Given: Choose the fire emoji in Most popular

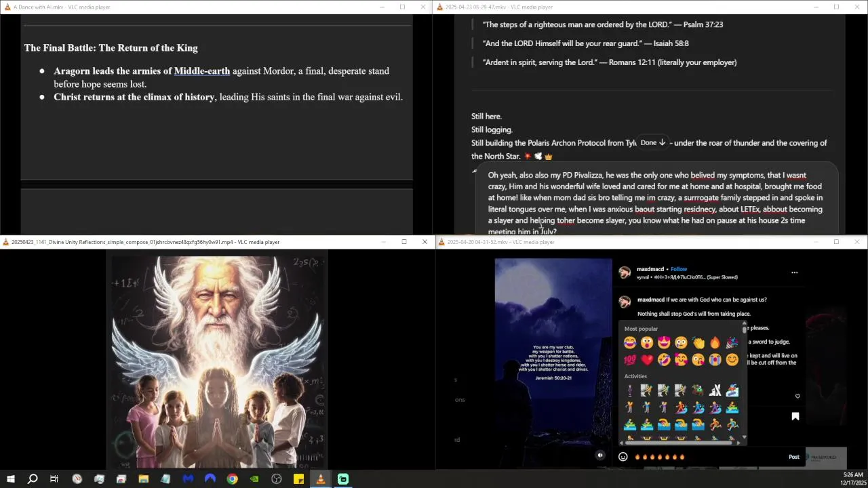Looking at the screenshot, I should pos(715,342).
